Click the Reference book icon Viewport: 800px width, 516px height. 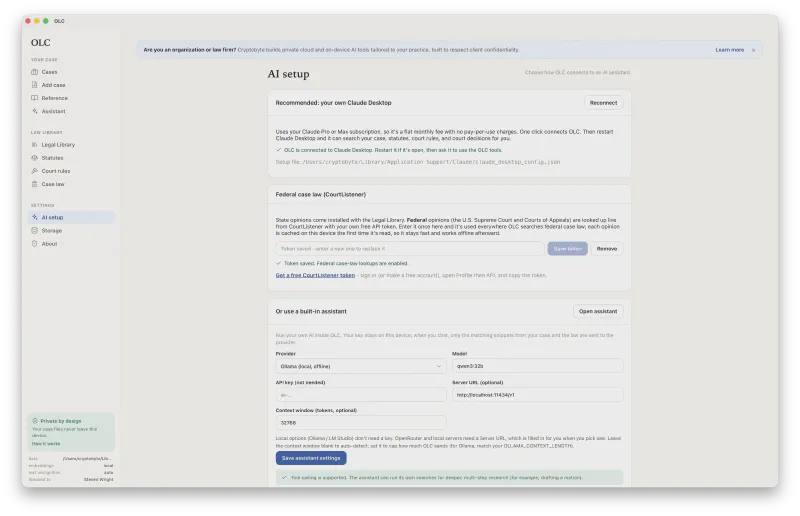pos(35,98)
